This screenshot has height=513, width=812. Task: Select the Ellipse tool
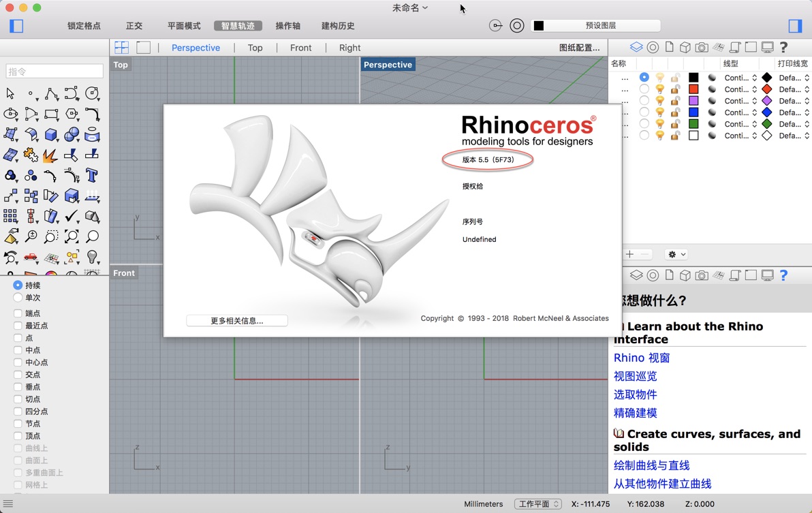pos(10,114)
